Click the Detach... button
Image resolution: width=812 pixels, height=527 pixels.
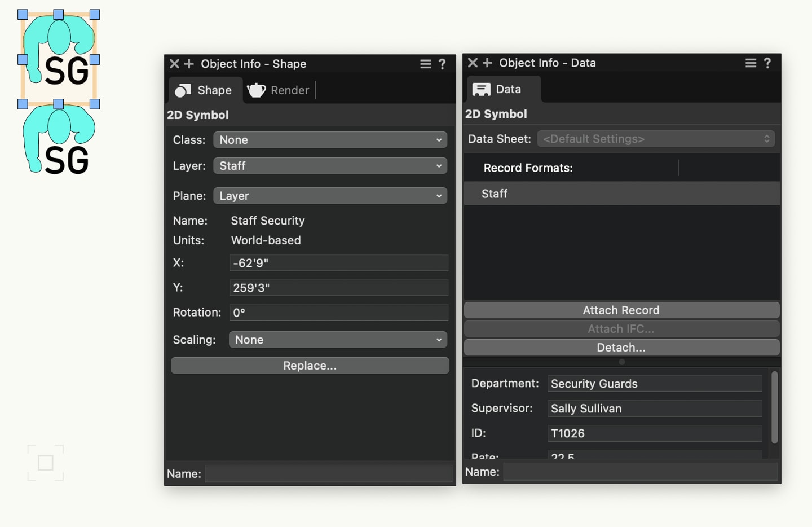[621, 348]
